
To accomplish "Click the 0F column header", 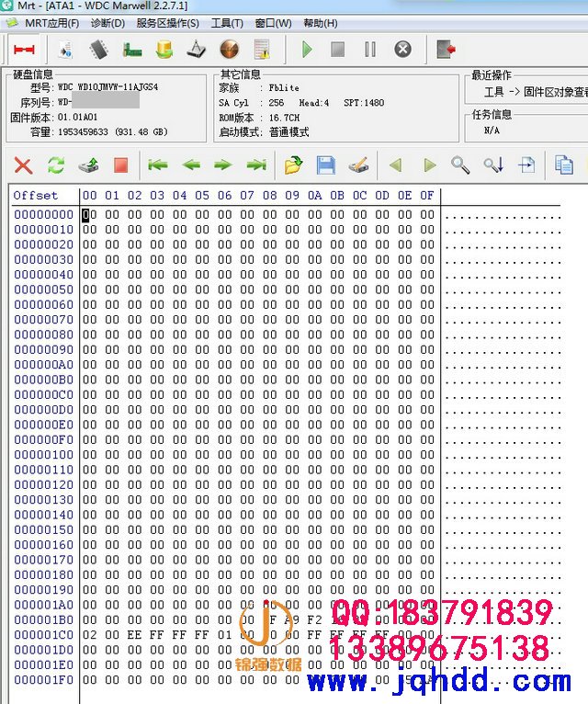I will click(x=427, y=196).
